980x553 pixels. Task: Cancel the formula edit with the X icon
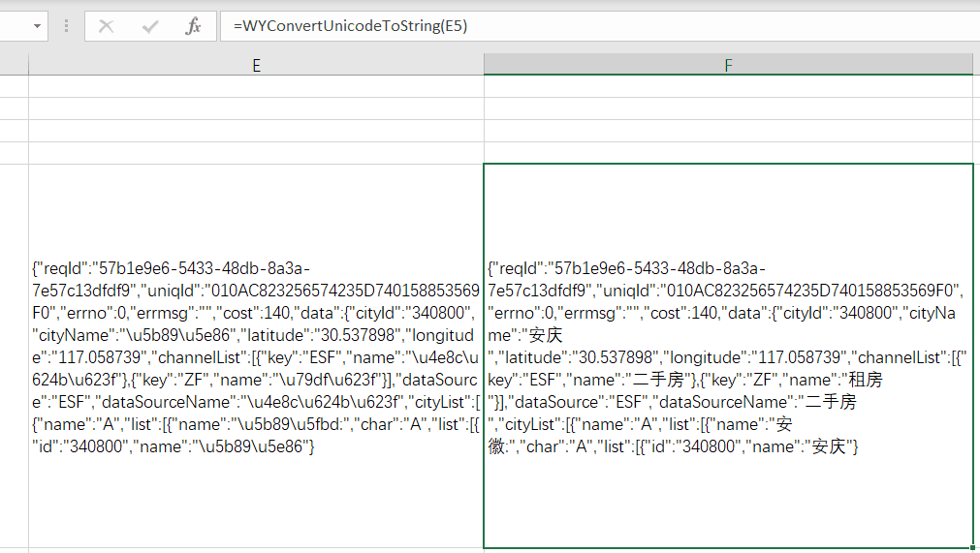pos(107,26)
